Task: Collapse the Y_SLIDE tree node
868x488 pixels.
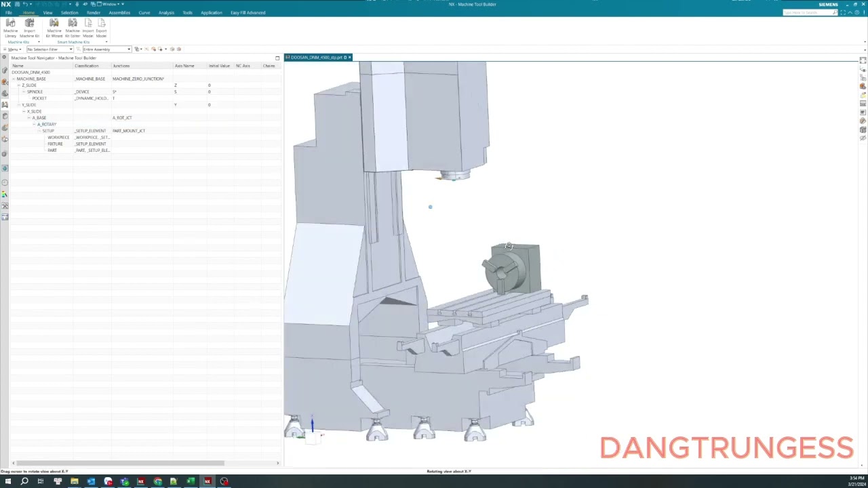Action: (19, 105)
